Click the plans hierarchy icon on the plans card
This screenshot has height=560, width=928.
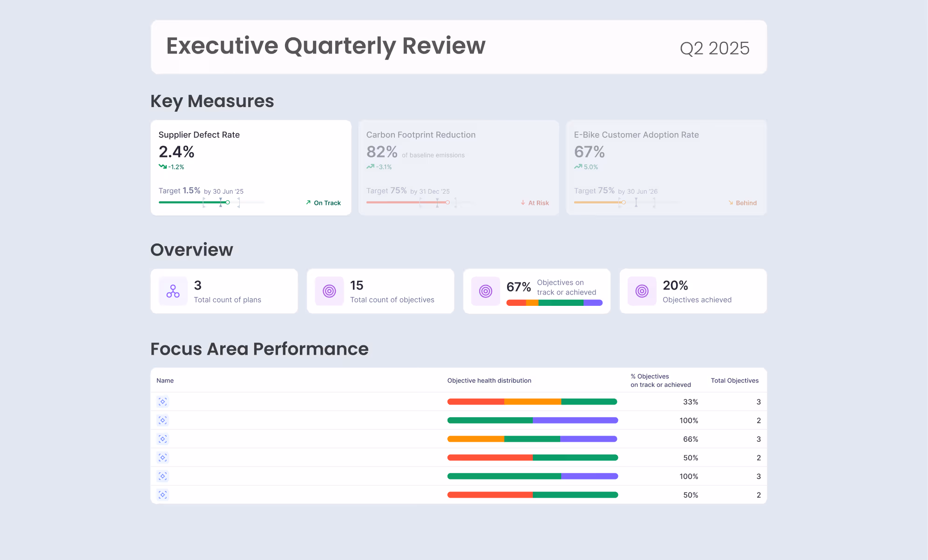point(173,291)
